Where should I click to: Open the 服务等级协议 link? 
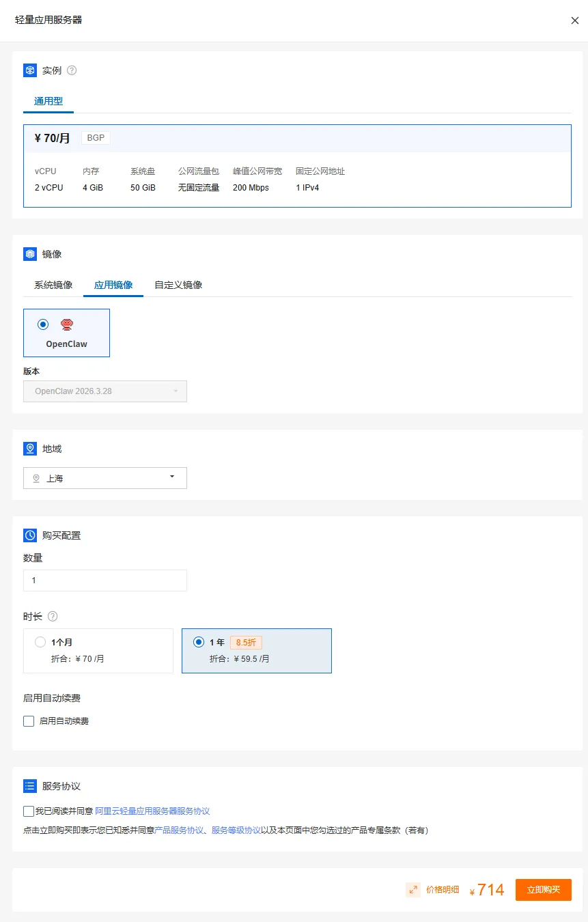click(236, 830)
